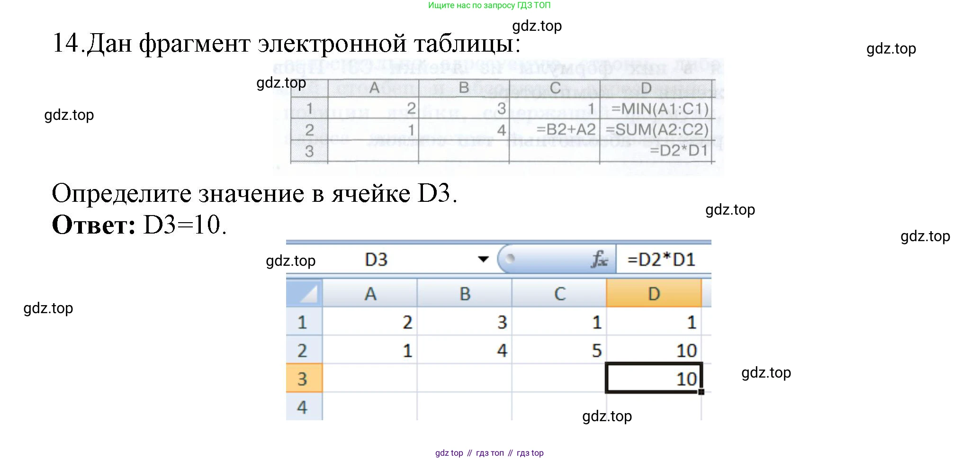Click =B2+A2 formula in scanned table
Screen dimensions: 980x460
click(566, 129)
